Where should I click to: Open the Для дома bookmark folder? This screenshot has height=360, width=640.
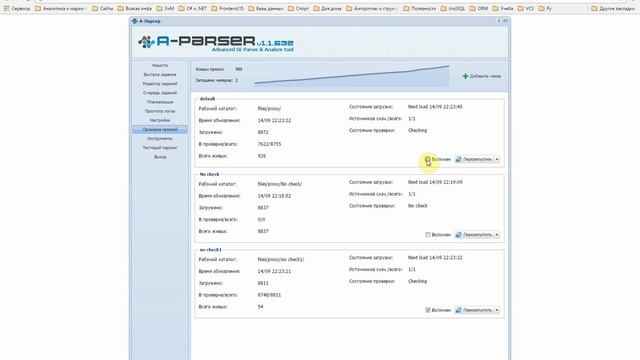coord(327,8)
